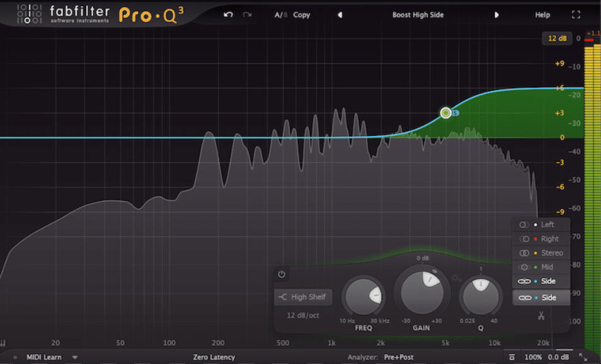Open the 12 dB/oct slope selector
Viewport: 601px width, 364px height.
point(303,316)
